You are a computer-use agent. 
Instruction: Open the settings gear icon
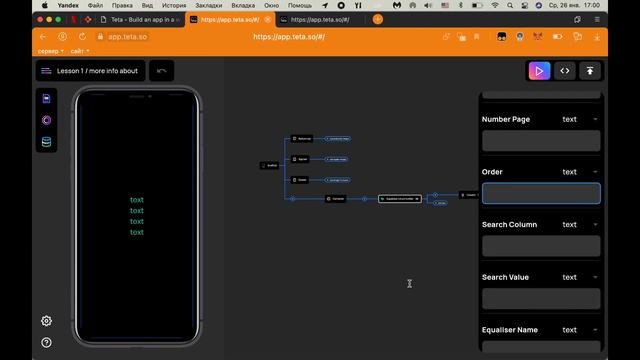[46, 321]
